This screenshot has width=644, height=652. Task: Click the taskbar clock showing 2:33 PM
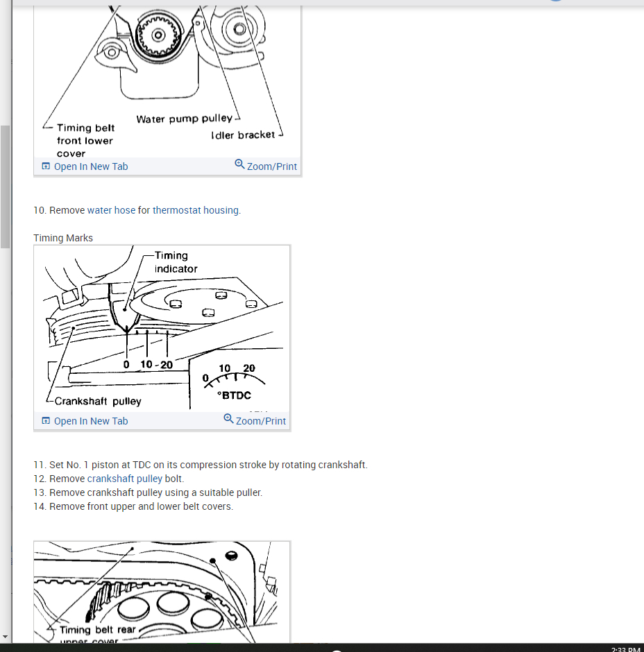(x=625, y=649)
